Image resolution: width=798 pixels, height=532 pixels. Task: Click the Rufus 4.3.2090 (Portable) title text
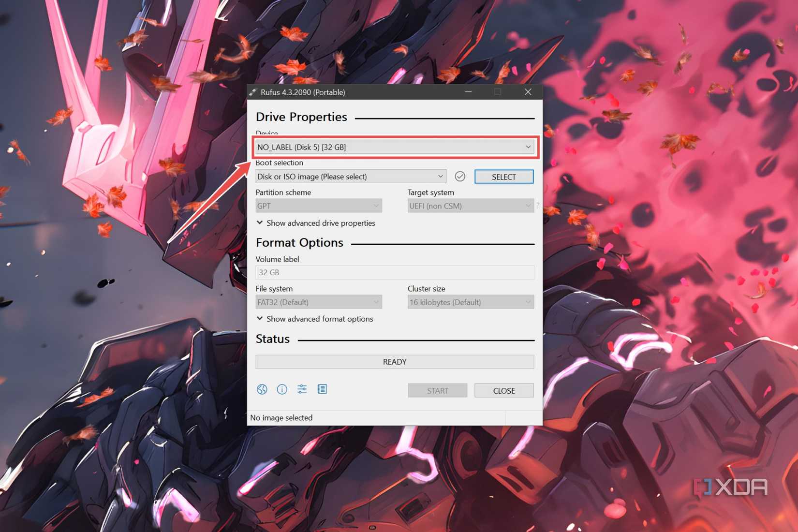point(303,92)
